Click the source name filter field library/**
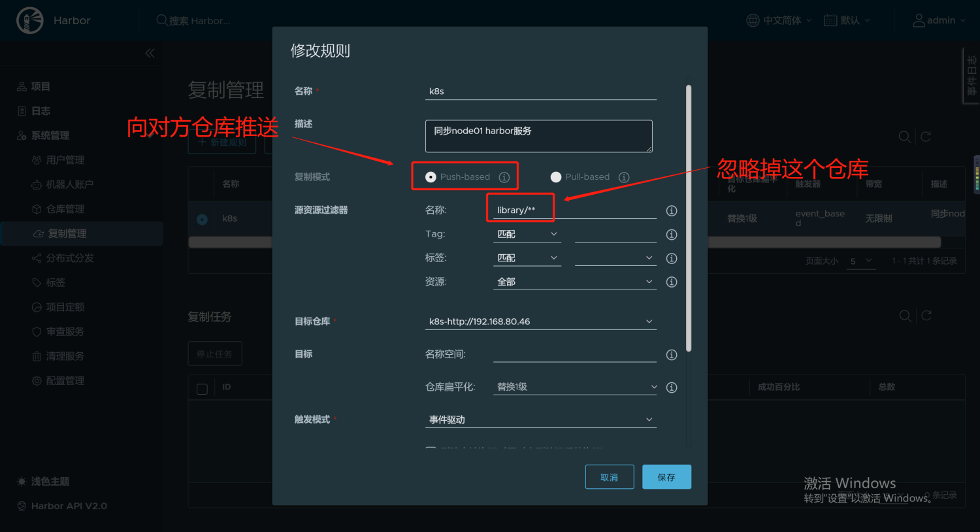This screenshot has width=980, height=532. [x=575, y=210]
